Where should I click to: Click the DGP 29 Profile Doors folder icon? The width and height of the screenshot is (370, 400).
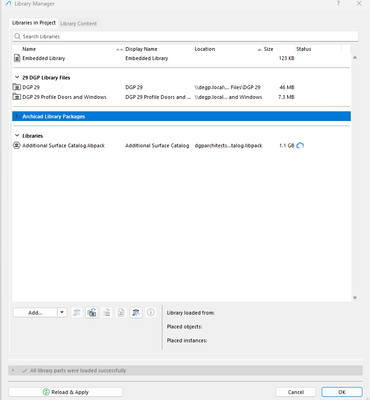pyautogui.click(x=17, y=97)
